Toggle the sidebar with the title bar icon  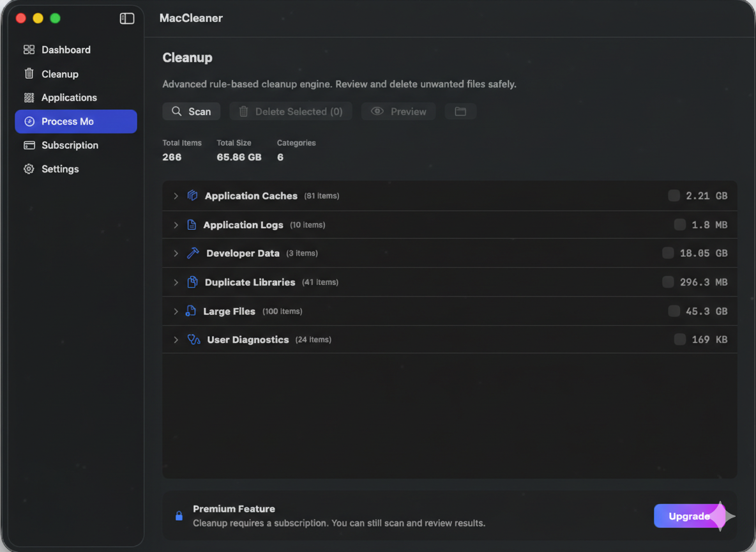click(127, 19)
